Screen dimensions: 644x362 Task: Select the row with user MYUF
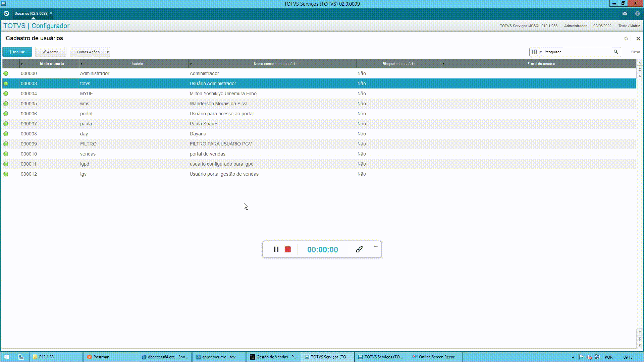(x=319, y=94)
